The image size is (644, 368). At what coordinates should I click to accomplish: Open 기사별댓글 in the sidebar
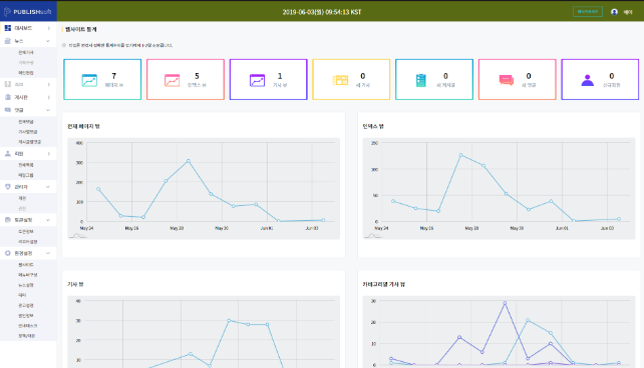point(28,132)
